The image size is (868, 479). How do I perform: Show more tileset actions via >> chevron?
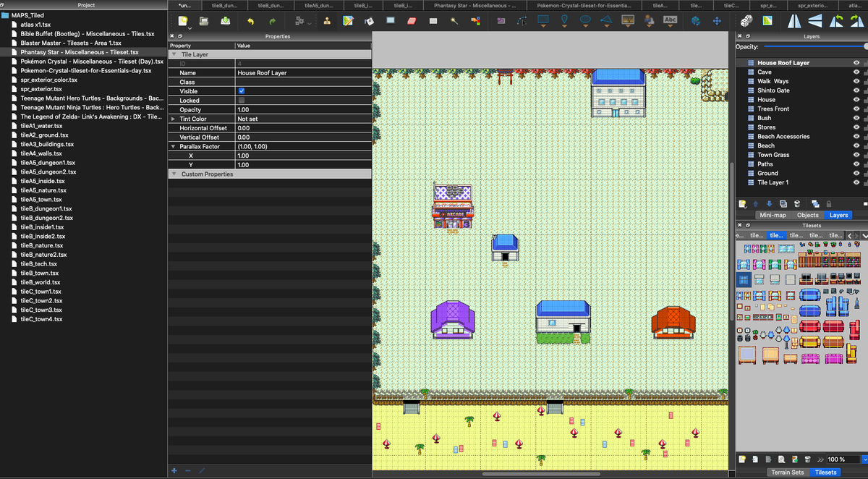[820, 459]
